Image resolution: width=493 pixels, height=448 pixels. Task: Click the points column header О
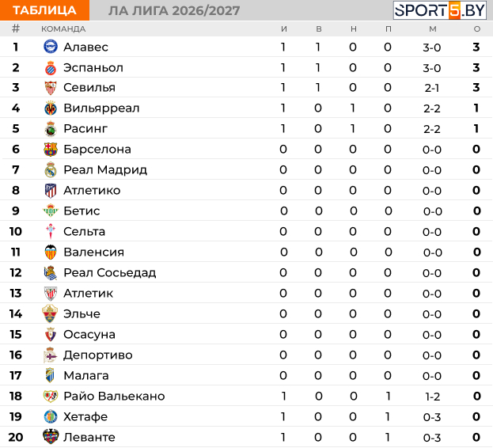pyautogui.click(x=477, y=29)
